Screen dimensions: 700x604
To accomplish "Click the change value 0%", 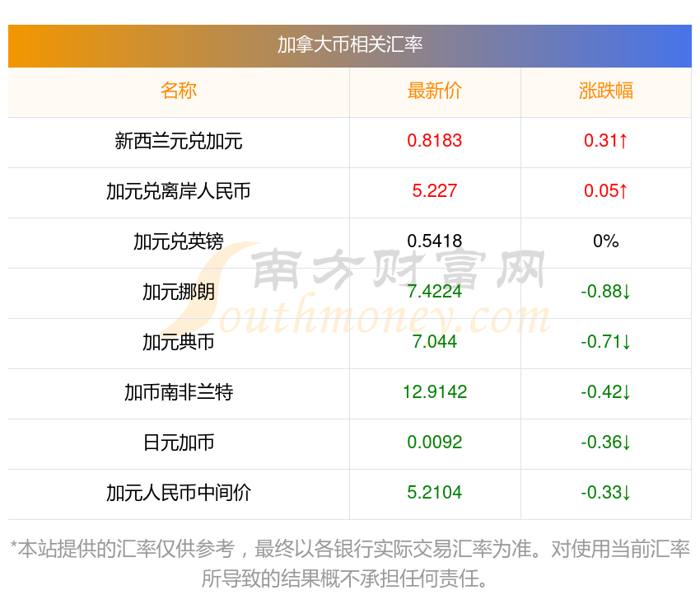I will pos(606,241).
